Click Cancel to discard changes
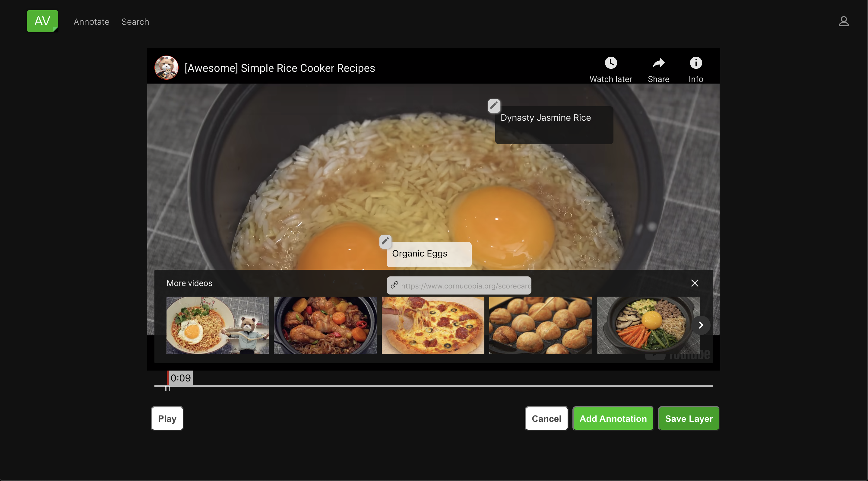The height and width of the screenshot is (481, 868). click(546, 418)
